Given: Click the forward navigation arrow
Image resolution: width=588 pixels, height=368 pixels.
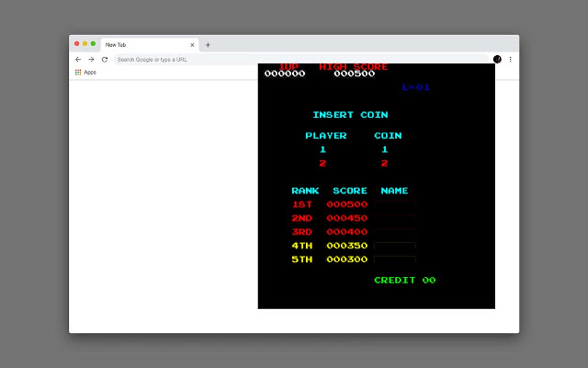Looking at the screenshot, I should (91, 59).
